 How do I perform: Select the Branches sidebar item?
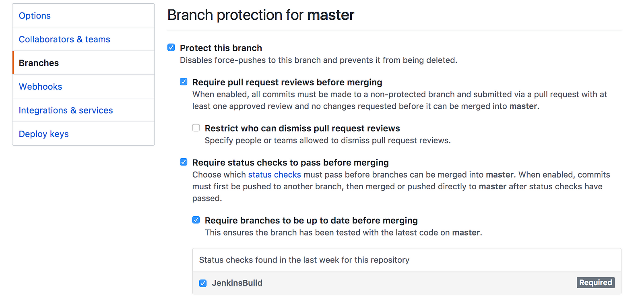click(x=83, y=63)
